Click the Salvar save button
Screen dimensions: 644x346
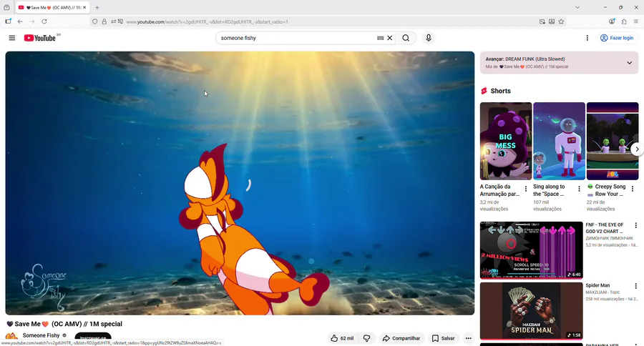[443, 338]
